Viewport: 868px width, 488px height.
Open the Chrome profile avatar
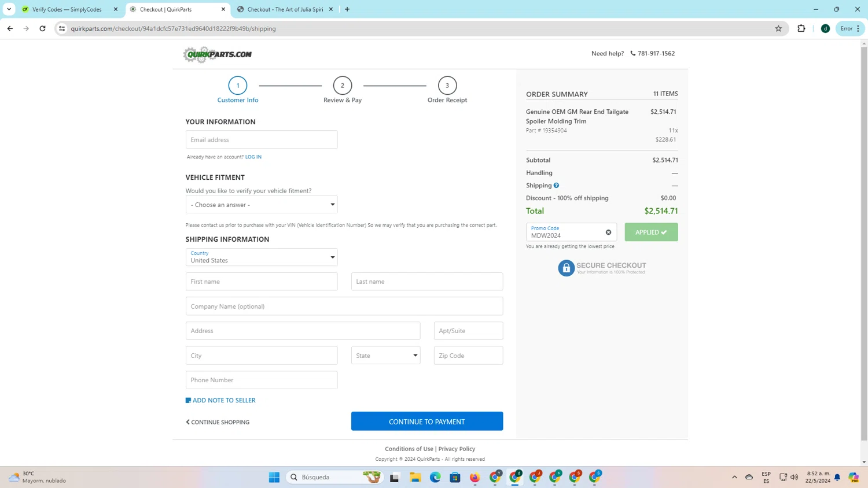[825, 28]
